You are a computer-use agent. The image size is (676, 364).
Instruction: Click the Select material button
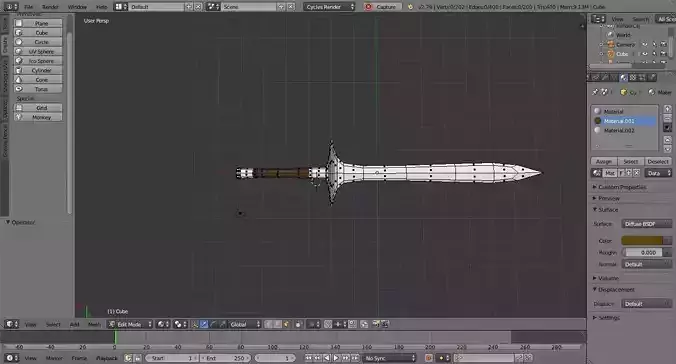point(630,162)
